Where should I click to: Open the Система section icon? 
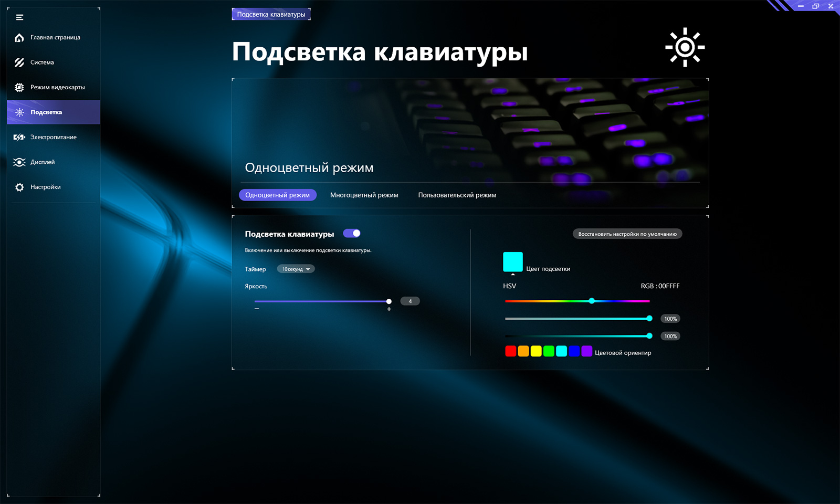pyautogui.click(x=19, y=62)
